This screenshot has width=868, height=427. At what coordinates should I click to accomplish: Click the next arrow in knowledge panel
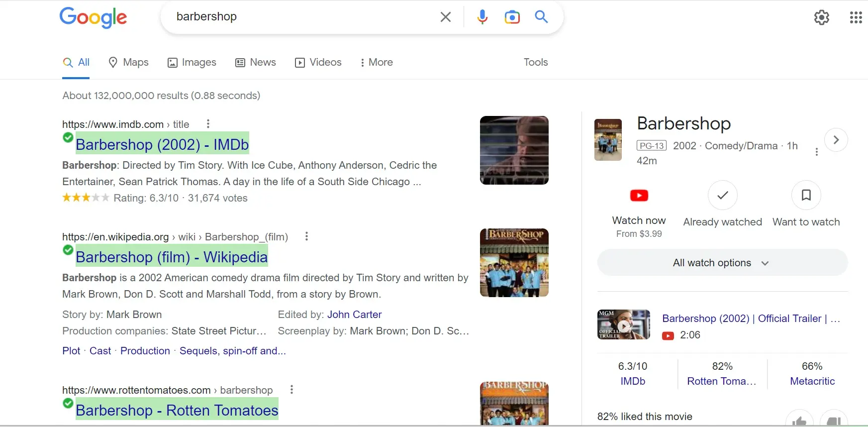(x=836, y=140)
